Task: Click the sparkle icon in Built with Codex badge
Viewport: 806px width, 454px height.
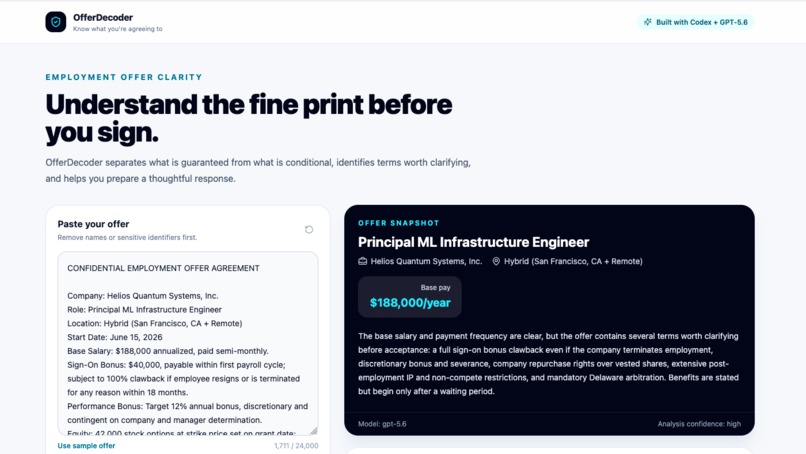Action: (x=648, y=22)
